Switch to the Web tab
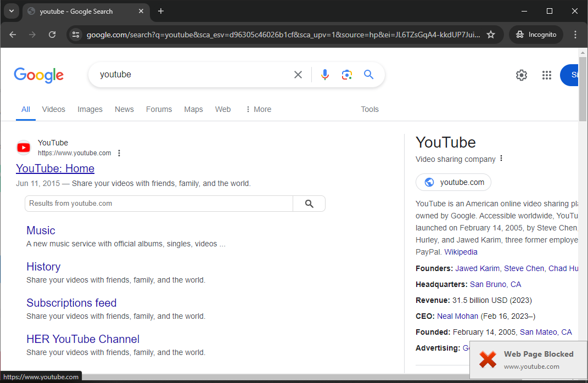Screen dimensions: 588x383 coord(223,109)
